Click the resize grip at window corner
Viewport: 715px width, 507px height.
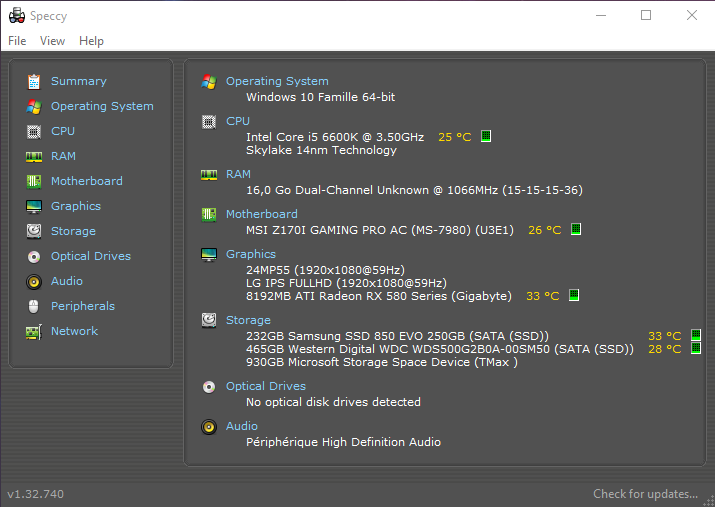pyautogui.click(x=709, y=501)
